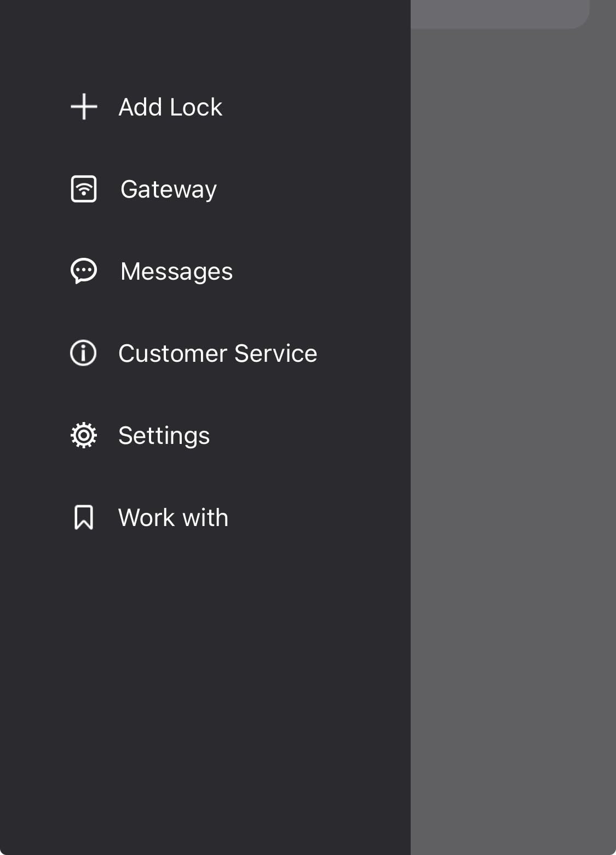The width and height of the screenshot is (616, 855).
Task: Open the Gateway menu entry text
Action: click(169, 190)
